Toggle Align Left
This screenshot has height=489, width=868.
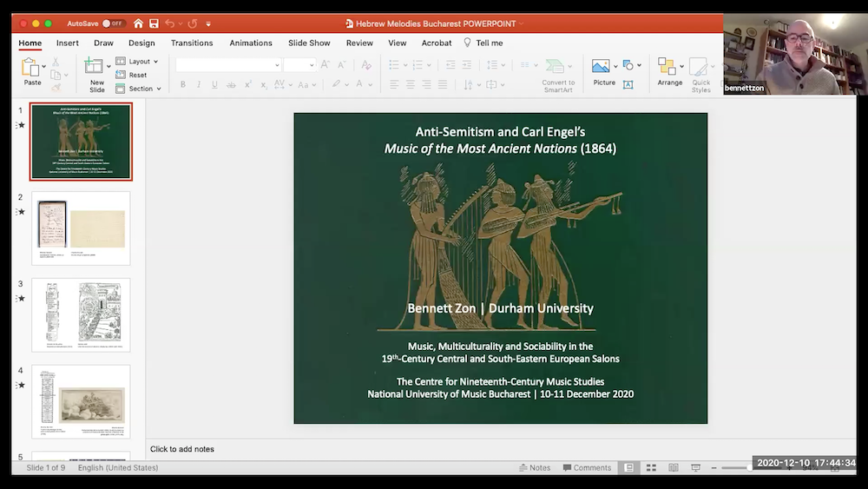[x=394, y=84]
